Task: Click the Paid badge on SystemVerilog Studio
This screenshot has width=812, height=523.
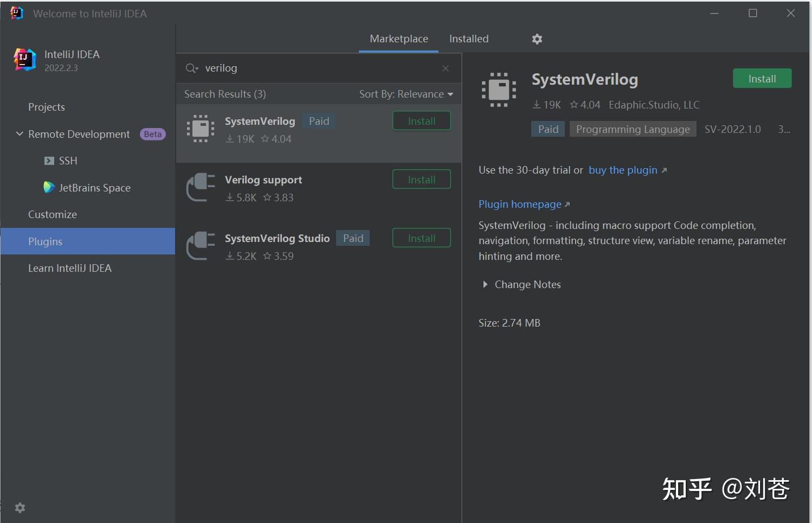Action: [x=353, y=238]
